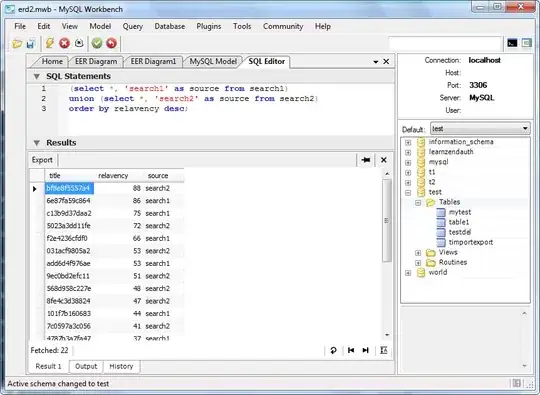Stop query with the red X icon

pos(64,43)
